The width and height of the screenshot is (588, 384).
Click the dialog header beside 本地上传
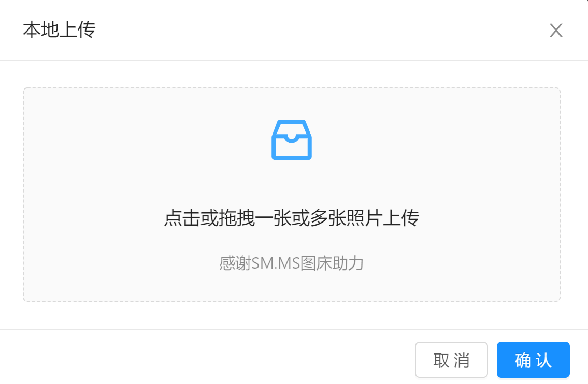pyautogui.click(x=300, y=30)
